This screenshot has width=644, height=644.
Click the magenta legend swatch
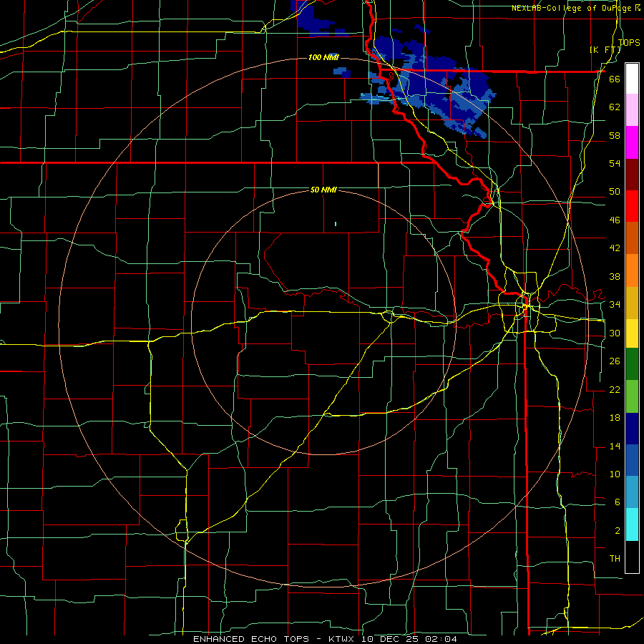(x=632, y=142)
